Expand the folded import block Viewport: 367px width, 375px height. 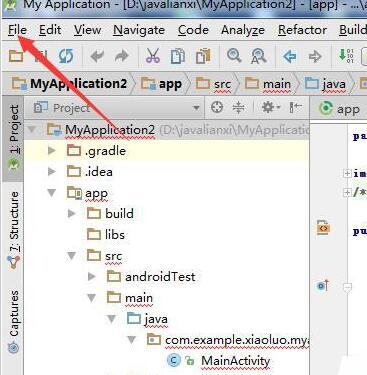pos(347,173)
